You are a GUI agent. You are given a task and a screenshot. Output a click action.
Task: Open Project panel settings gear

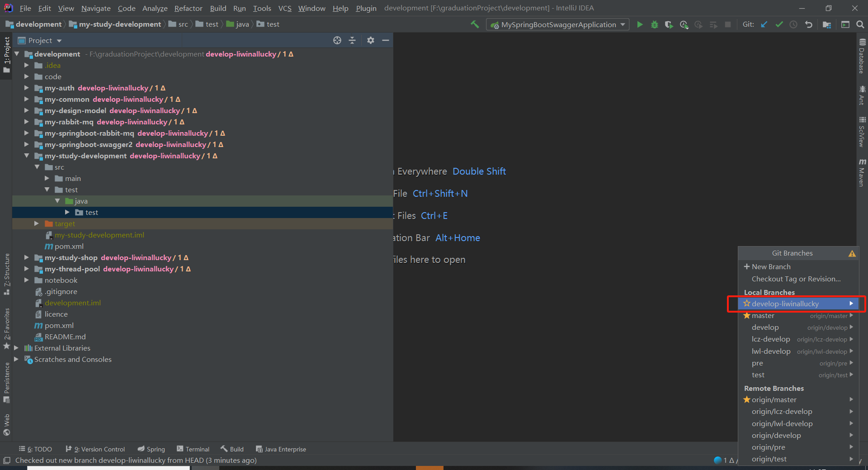point(371,40)
